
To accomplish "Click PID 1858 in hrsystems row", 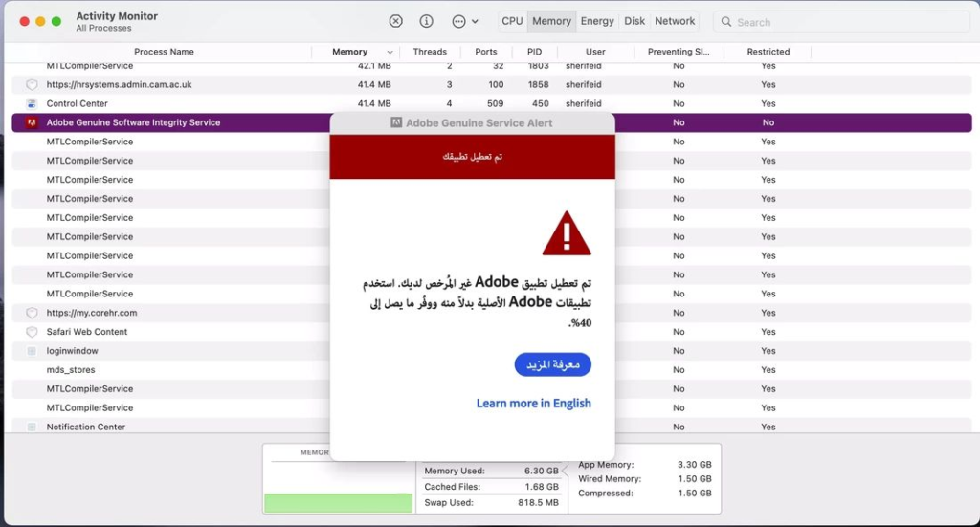I will pyautogui.click(x=538, y=84).
